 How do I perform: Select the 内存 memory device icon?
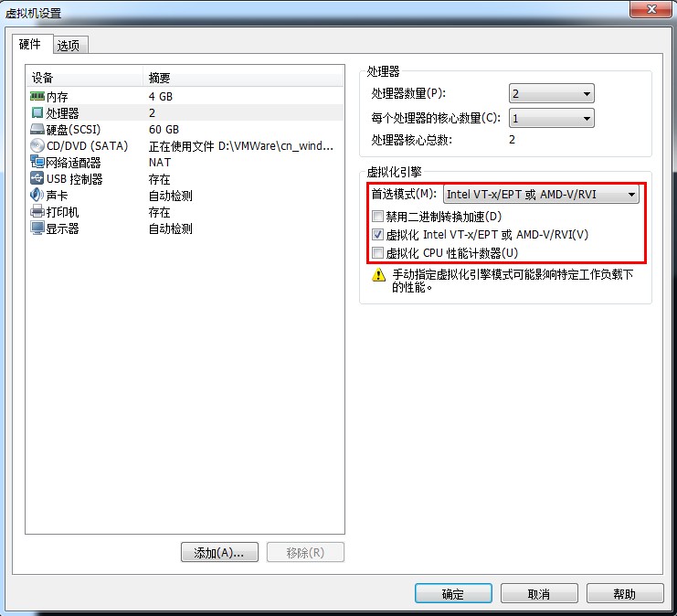coord(37,96)
